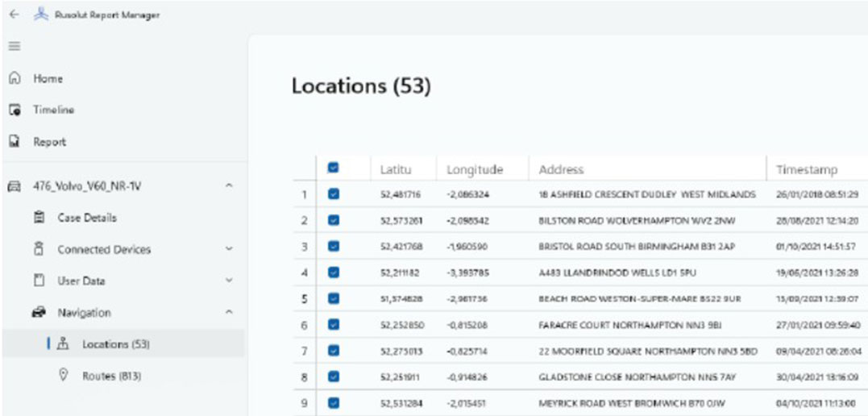Toggle the select-all checkbox in table header
The image size is (868, 416).
pos(333,169)
